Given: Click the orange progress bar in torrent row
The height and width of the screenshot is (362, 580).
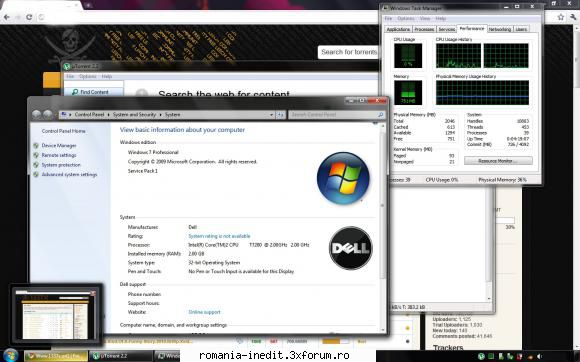Looking at the screenshot, I should pyautogui.click(x=335, y=341).
